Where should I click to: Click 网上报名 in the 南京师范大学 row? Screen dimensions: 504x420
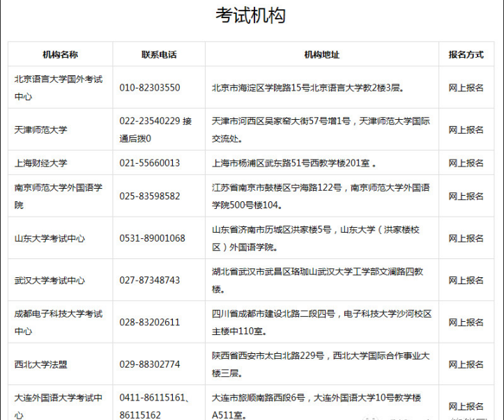(x=466, y=196)
